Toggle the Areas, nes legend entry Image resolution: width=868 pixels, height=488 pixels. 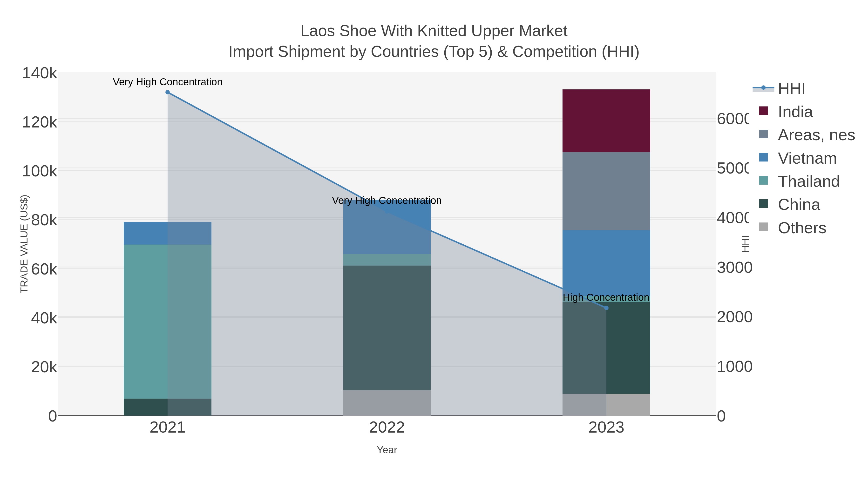tap(807, 135)
